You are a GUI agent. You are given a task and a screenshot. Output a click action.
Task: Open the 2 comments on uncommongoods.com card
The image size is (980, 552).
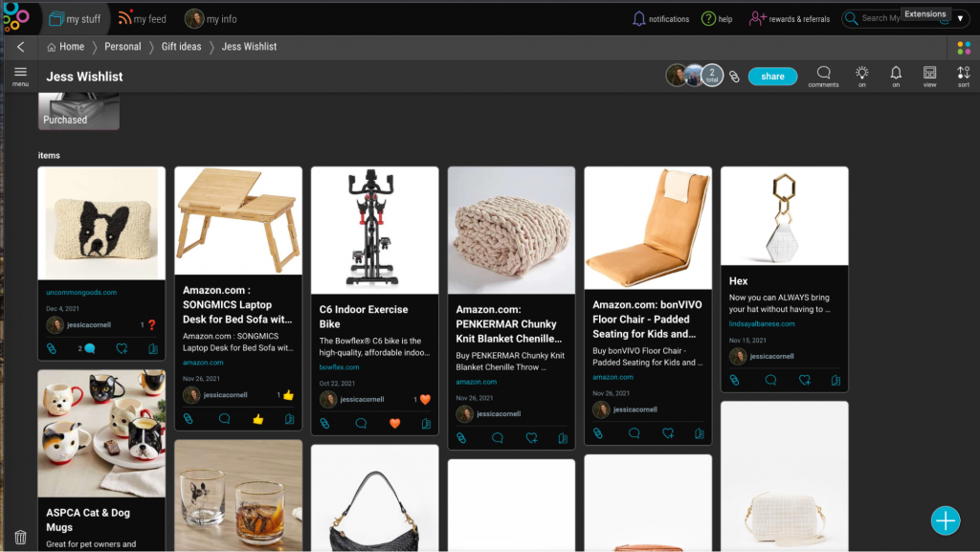tap(87, 348)
